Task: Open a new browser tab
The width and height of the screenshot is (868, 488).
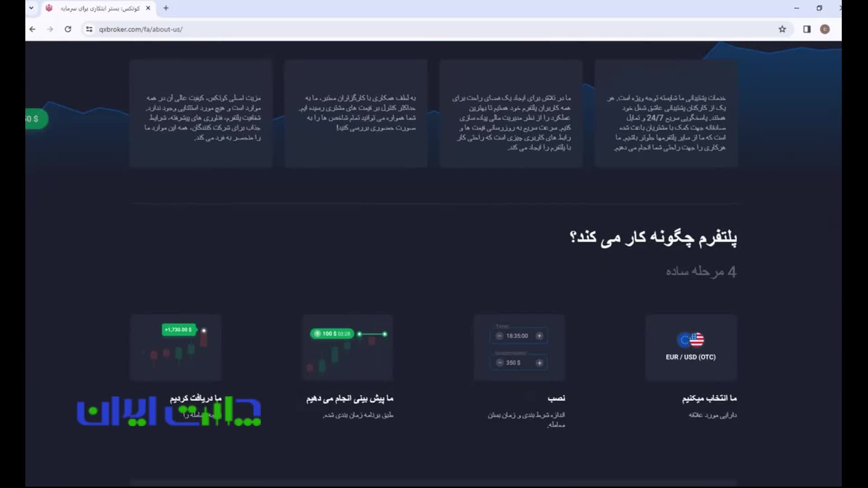Action: 166,8
